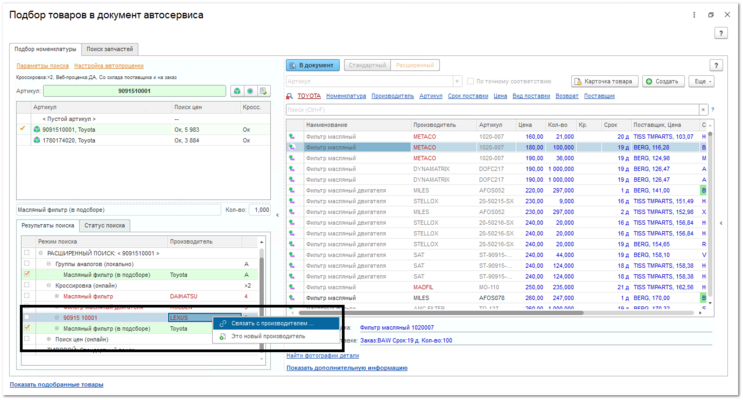The height and width of the screenshot is (400, 743).
Task: Check box for DAIHATSU Масляный фильтр row
Action: (x=27, y=296)
